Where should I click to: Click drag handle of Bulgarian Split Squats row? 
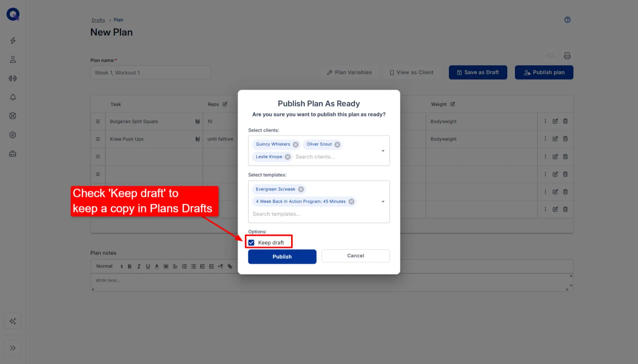tap(98, 122)
